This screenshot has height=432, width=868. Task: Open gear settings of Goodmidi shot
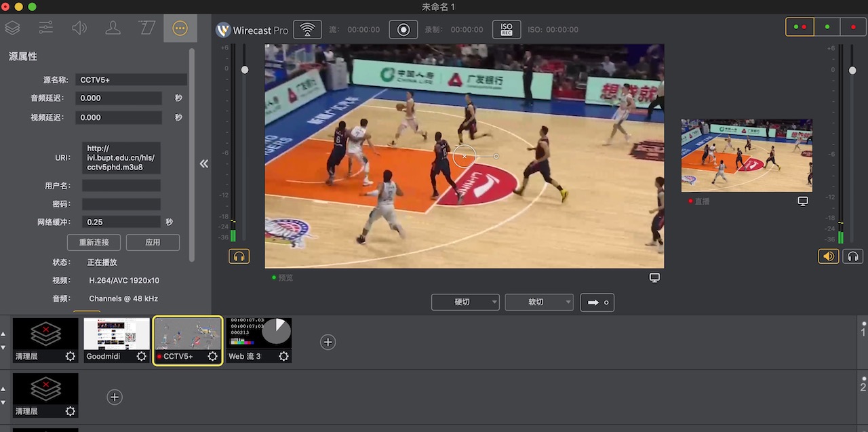[x=142, y=356]
